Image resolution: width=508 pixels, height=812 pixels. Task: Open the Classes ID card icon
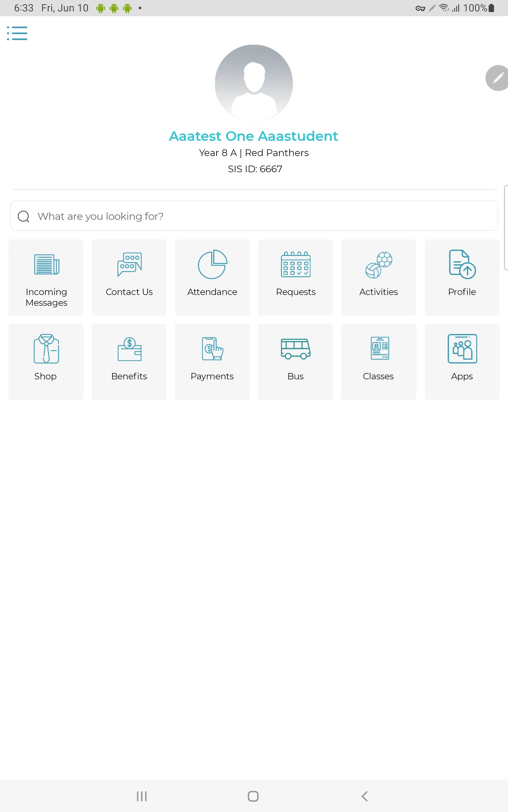tap(380, 348)
